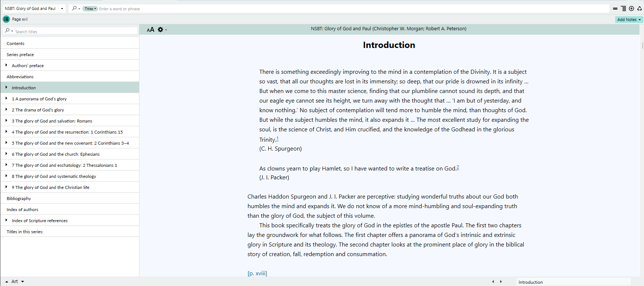
Task: Click the Introduction heading in the text
Action: point(389,45)
